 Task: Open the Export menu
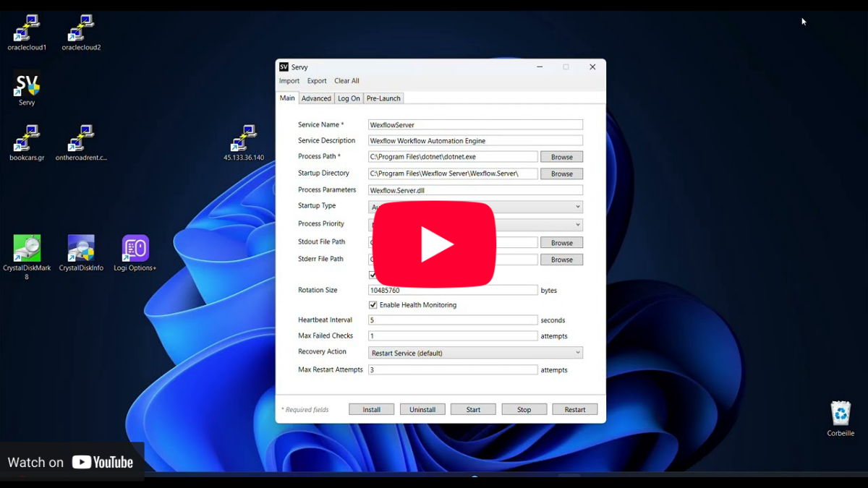(317, 81)
